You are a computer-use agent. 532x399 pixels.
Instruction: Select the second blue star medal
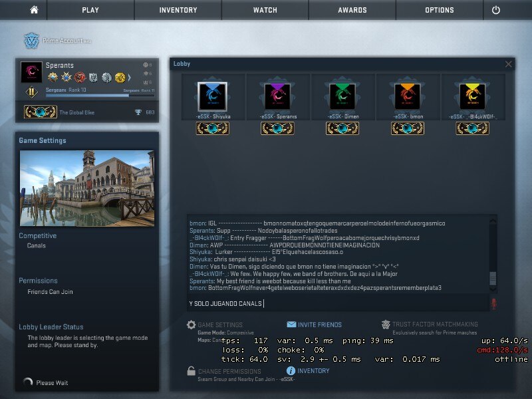(x=66, y=78)
